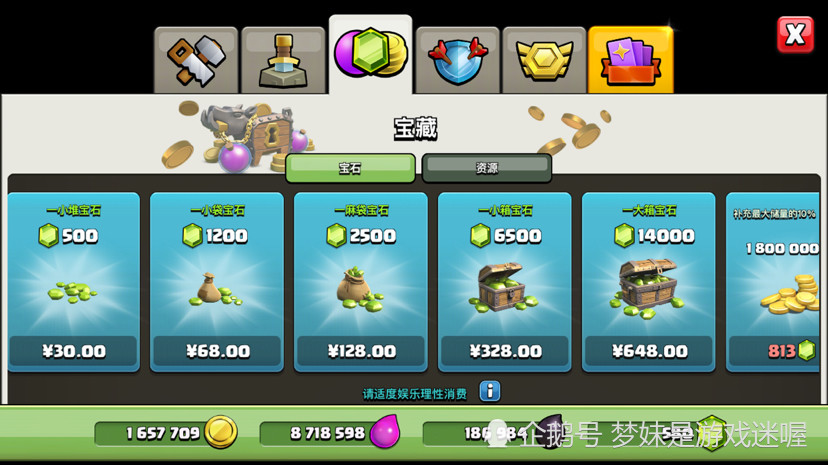Open the gold winged badge tab

[544, 60]
